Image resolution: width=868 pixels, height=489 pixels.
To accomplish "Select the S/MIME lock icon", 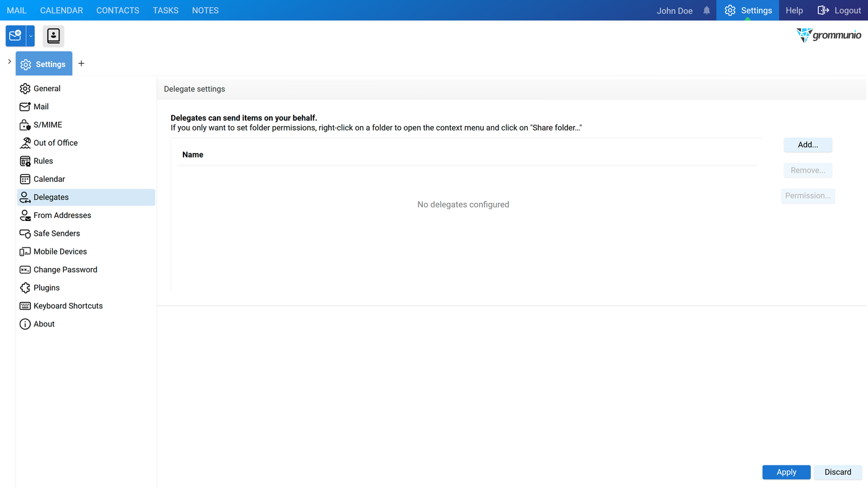I will pos(25,125).
